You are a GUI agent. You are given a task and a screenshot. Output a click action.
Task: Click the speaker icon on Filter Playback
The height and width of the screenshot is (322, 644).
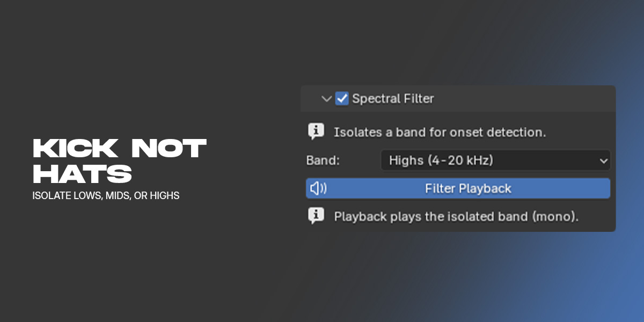318,188
